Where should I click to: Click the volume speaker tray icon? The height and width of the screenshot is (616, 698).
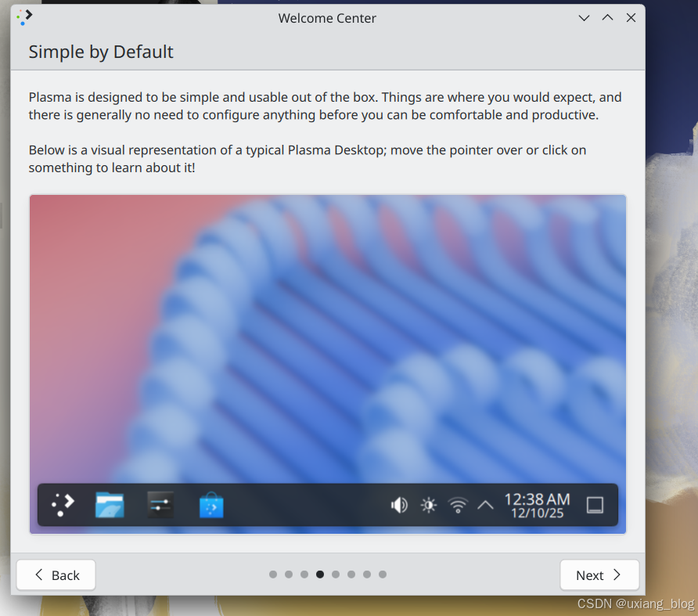399,505
